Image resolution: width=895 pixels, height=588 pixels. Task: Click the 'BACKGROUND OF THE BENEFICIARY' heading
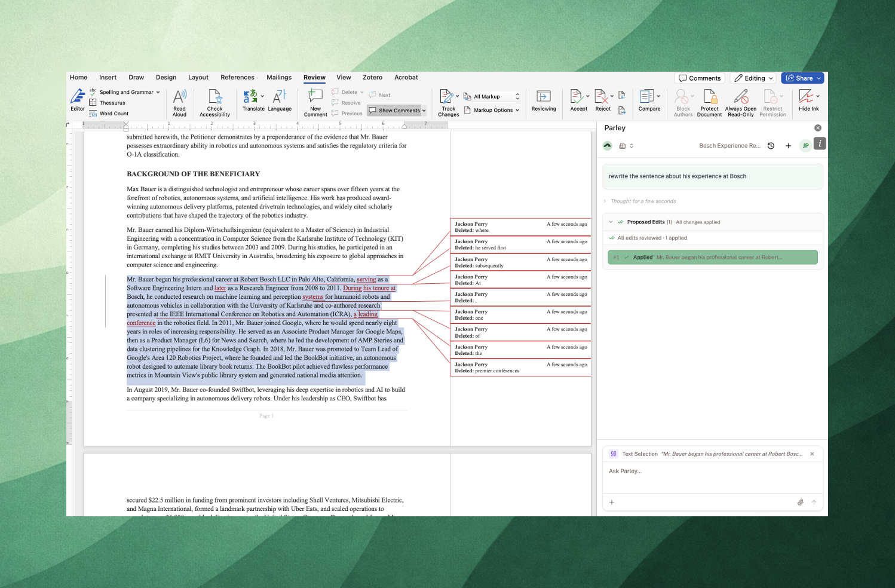[x=193, y=174]
